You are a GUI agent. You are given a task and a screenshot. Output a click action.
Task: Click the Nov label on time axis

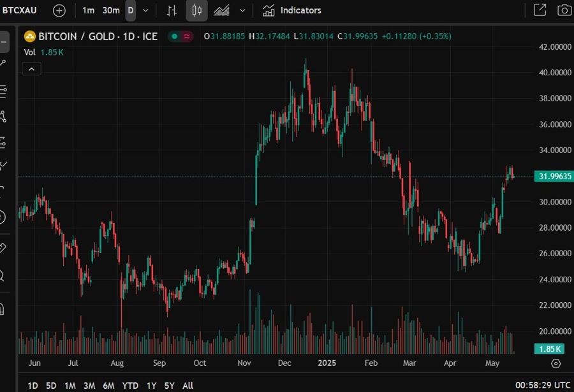(x=244, y=363)
